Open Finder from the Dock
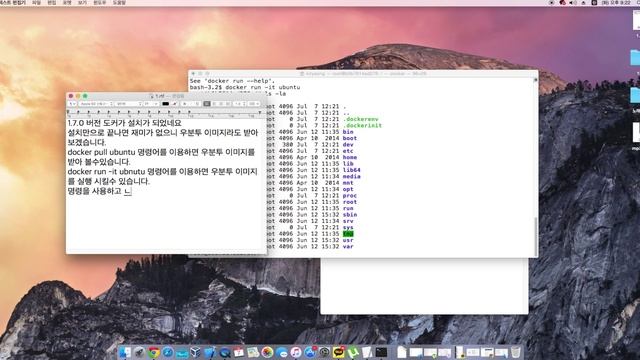640x360 pixels. 125,352
